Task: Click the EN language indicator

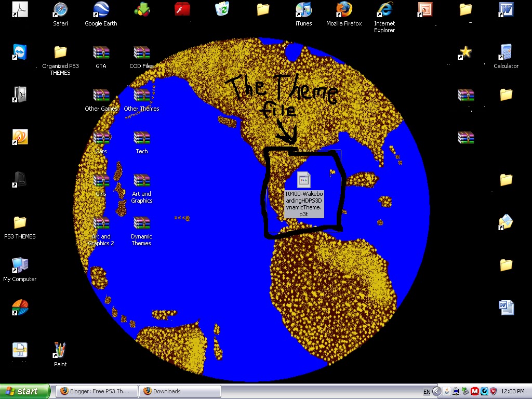Action: pyautogui.click(x=427, y=392)
